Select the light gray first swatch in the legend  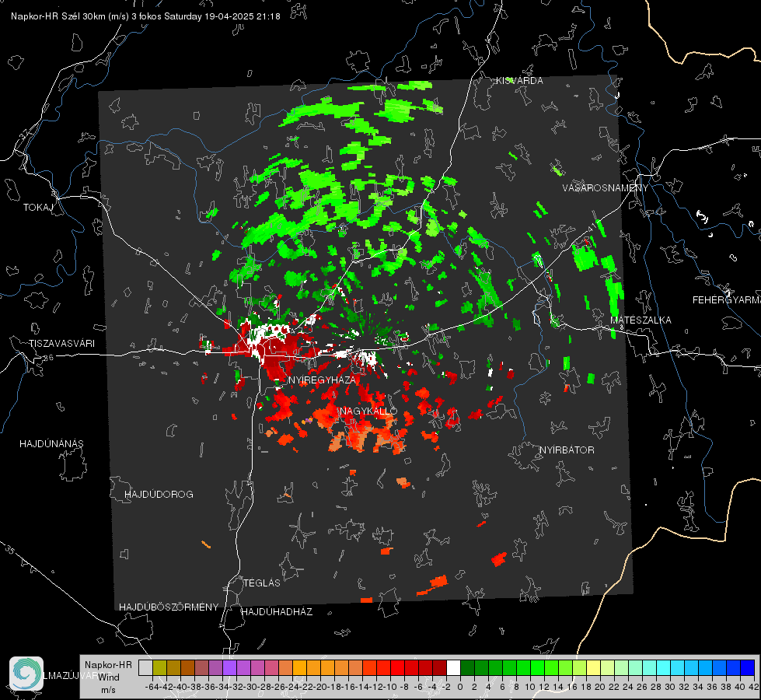pyautogui.click(x=145, y=667)
